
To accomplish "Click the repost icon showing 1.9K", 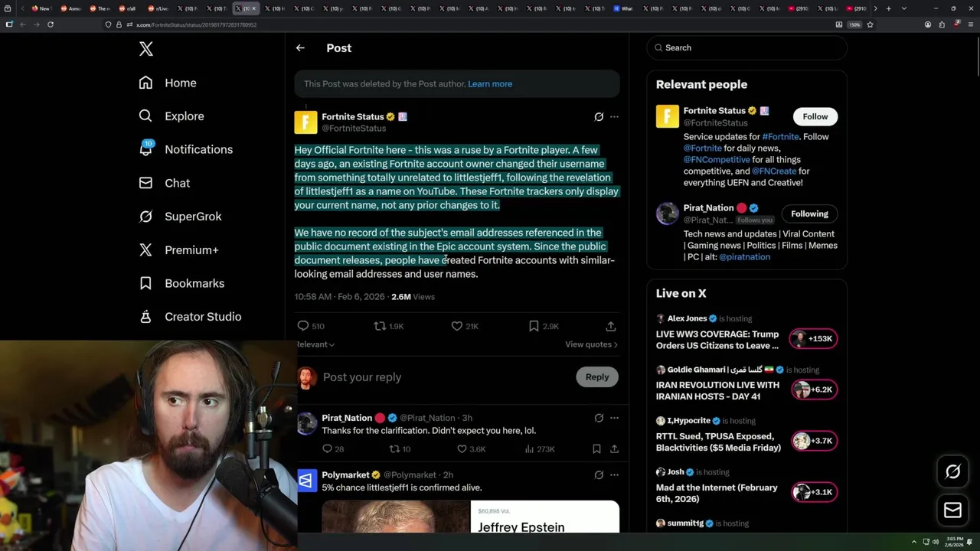I will click(379, 326).
